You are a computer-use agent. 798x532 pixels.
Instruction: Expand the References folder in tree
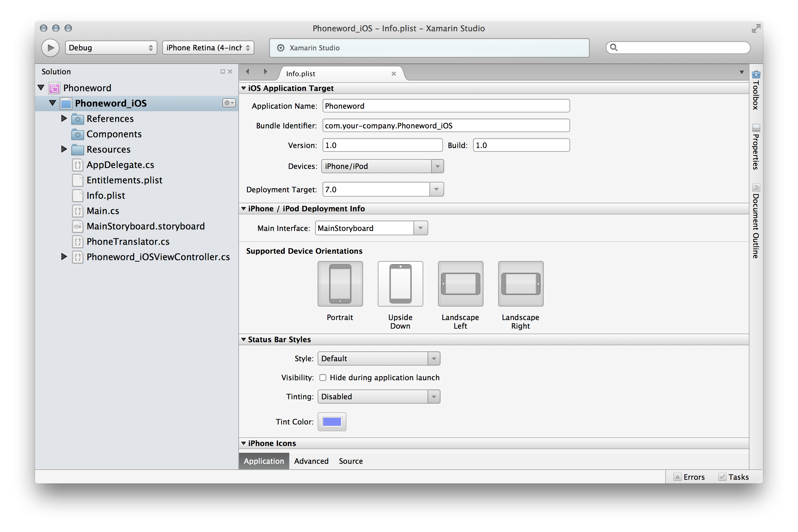pos(64,119)
